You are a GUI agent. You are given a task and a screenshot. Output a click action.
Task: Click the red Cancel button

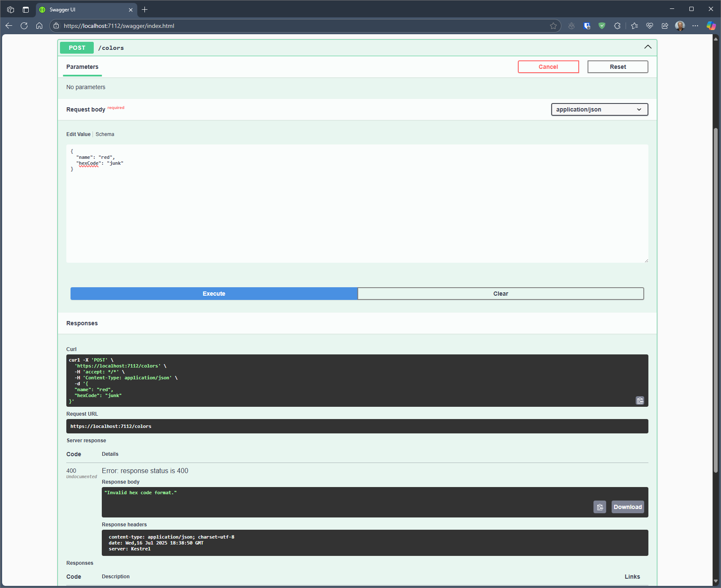548,67
